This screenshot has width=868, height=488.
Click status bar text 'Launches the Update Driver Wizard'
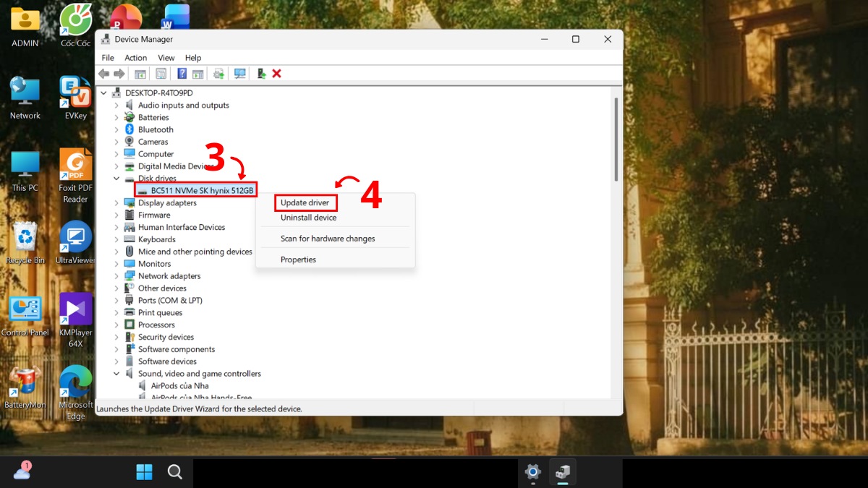[x=199, y=408]
